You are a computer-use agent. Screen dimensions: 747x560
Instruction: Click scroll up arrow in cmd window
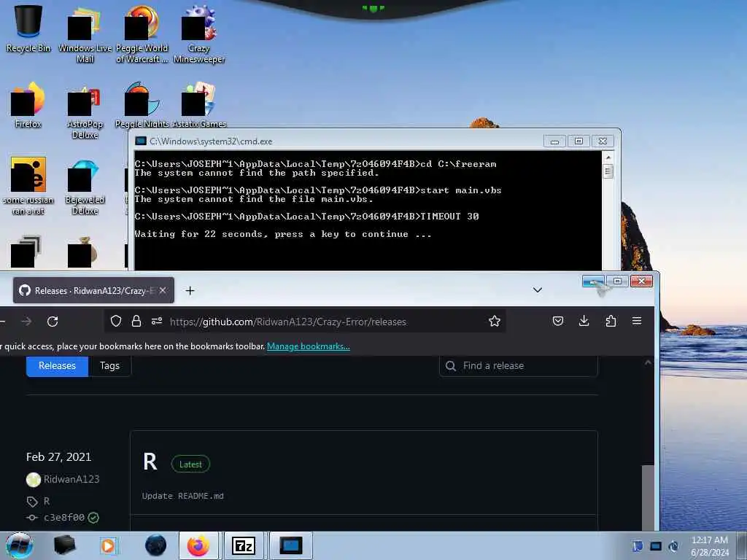[608, 157]
